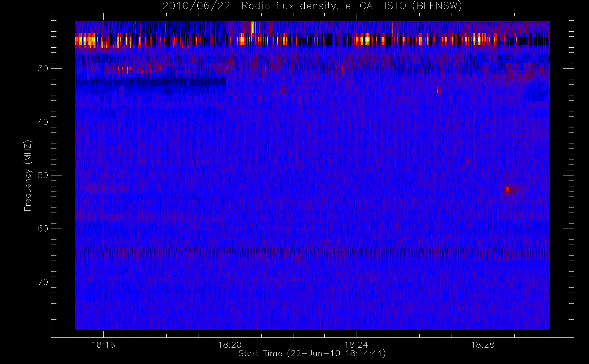Click the 60 MHz frequency tick label
This screenshot has height=364, width=589.
43,229
